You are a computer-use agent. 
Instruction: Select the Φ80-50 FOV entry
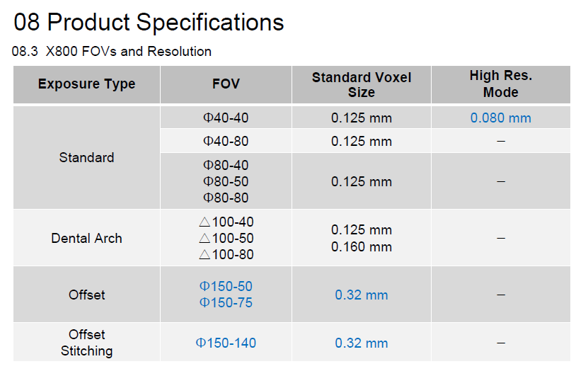pos(226,181)
